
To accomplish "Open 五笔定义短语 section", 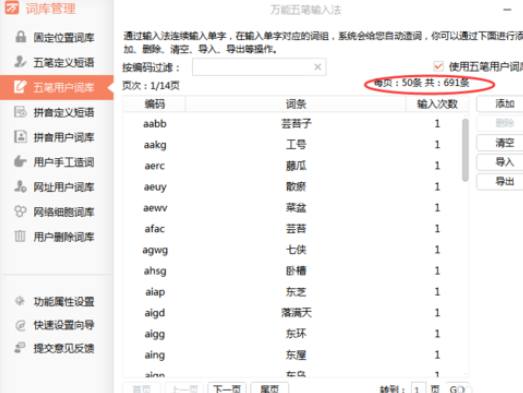I will pos(57,62).
